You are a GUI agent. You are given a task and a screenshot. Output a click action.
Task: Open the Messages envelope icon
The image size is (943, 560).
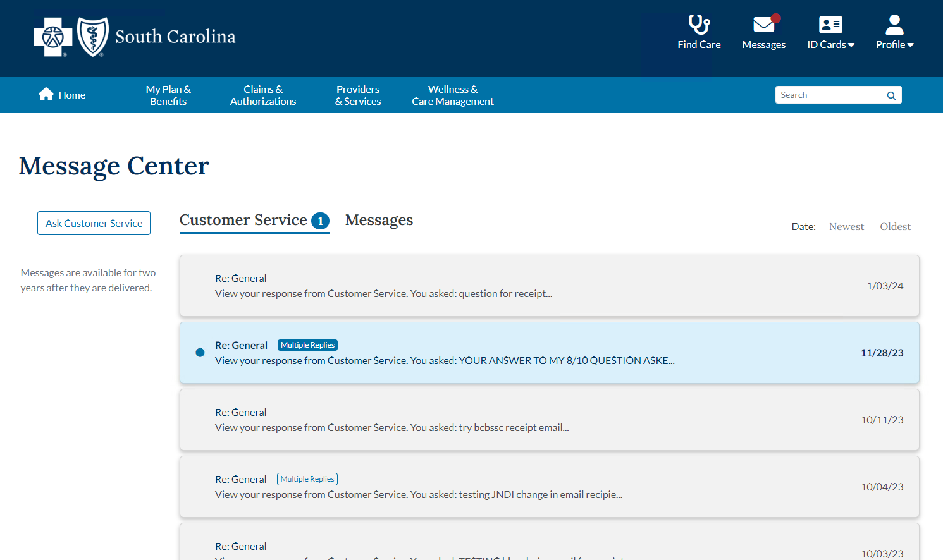click(x=764, y=25)
